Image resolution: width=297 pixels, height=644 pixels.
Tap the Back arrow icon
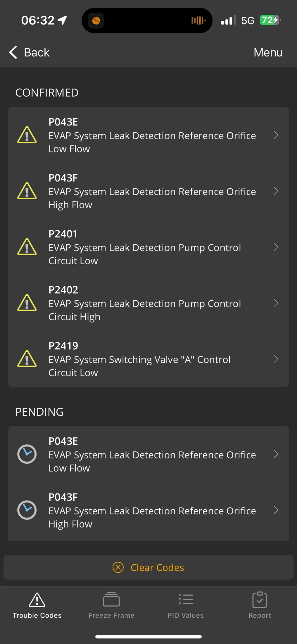pyautogui.click(x=13, y=52)
